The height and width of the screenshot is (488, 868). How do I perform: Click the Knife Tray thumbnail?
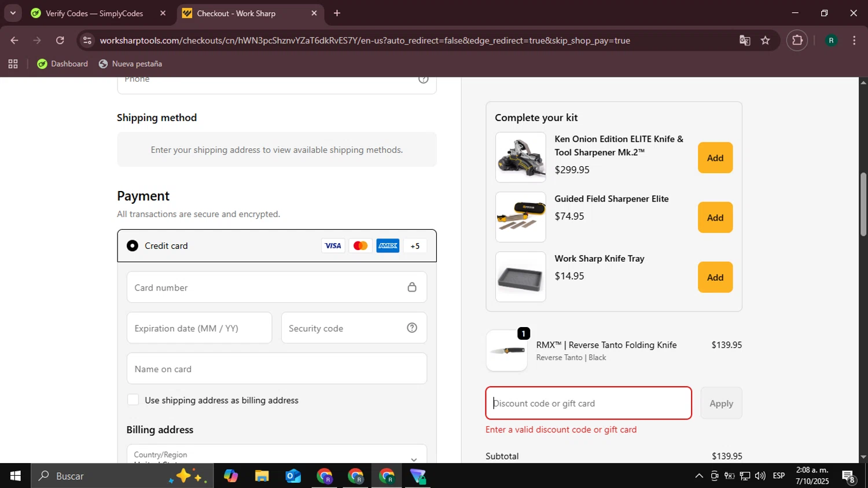tap(521, 277)
